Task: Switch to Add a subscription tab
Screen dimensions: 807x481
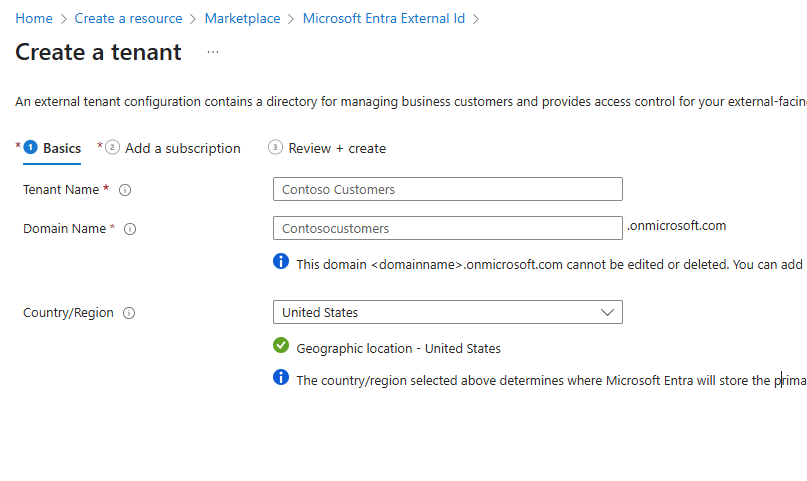Action: point(183,148)
